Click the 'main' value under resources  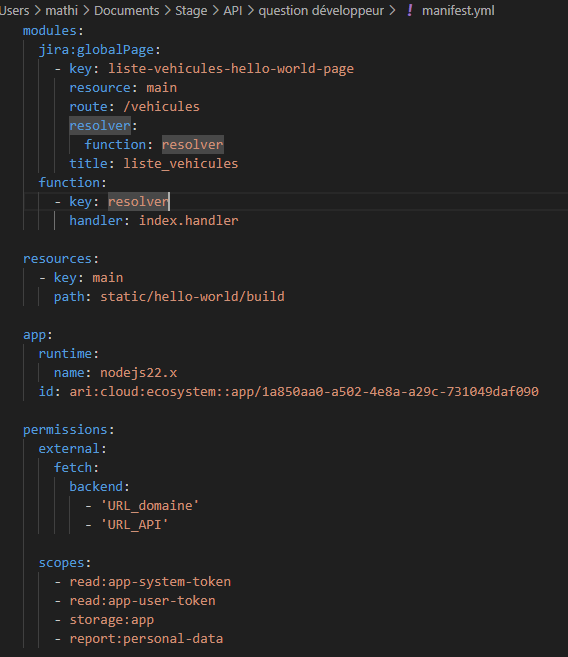[x=108, y=278]
